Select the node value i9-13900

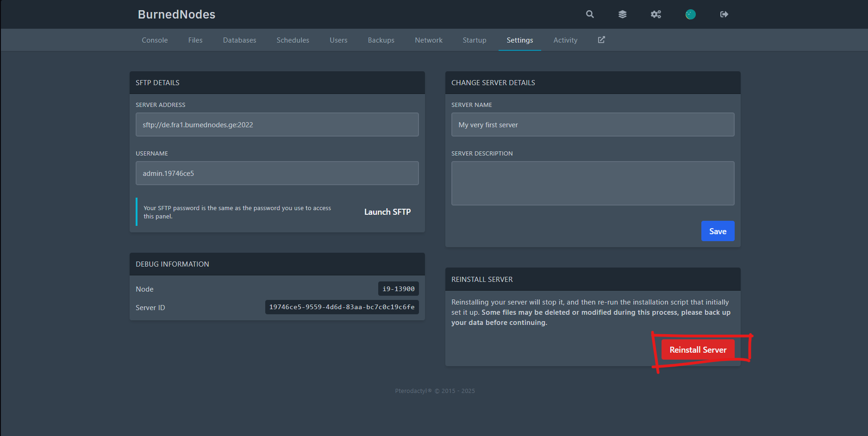click(399, 289)
